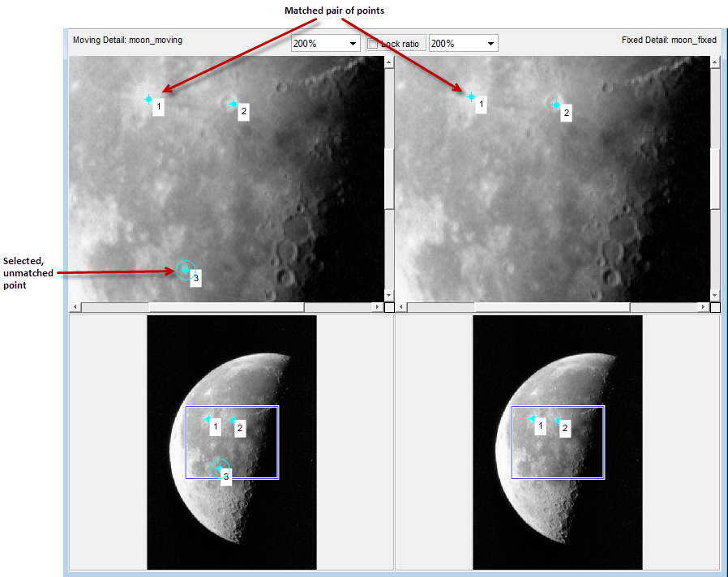Click right arrow of moving detail horizontal scrollbar
The image size is (728, 577).
378,306
